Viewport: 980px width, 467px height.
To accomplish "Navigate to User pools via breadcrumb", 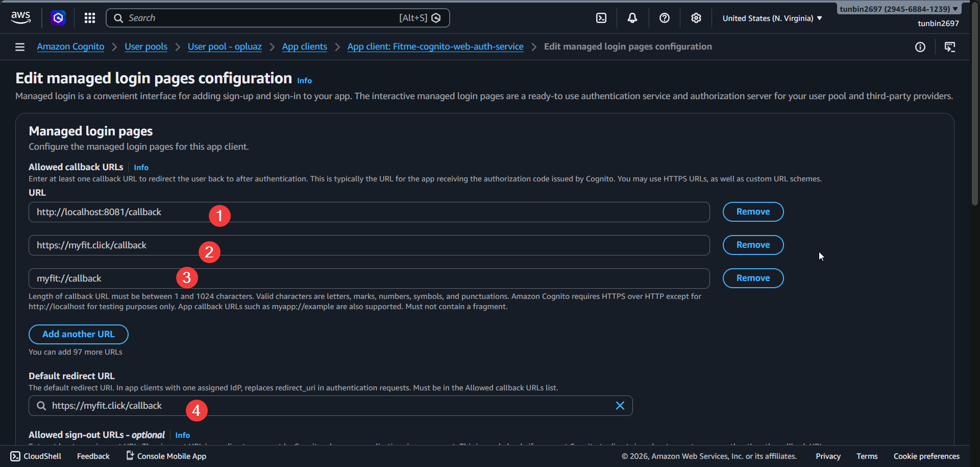I will 145,46.
